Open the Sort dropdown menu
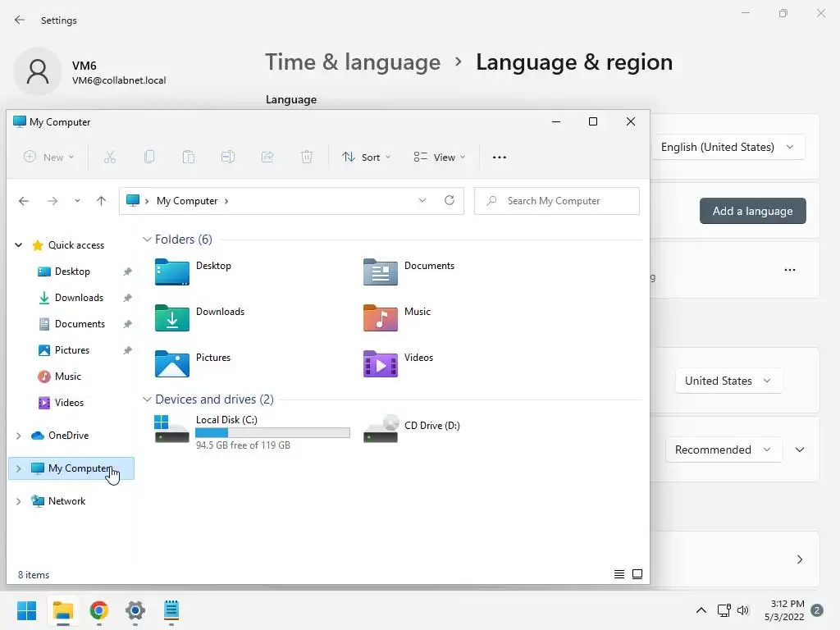 pos(367,157)
